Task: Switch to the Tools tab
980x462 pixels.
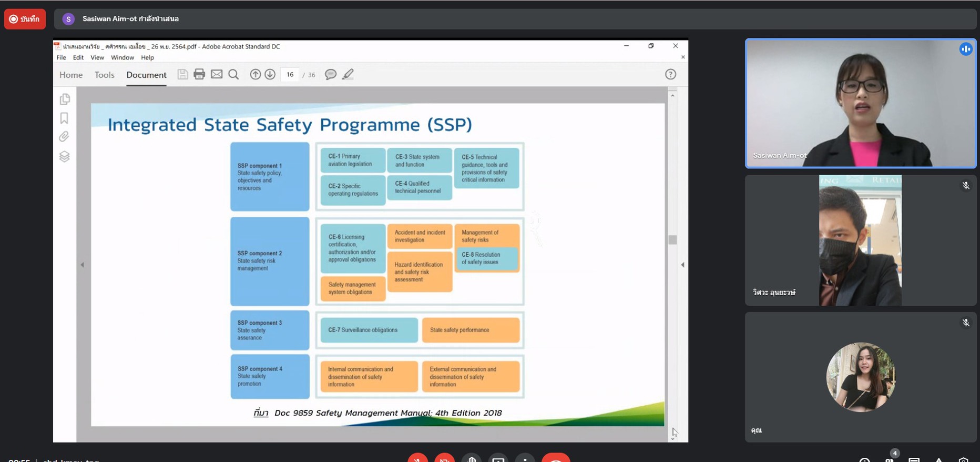Action: point(104,75)
